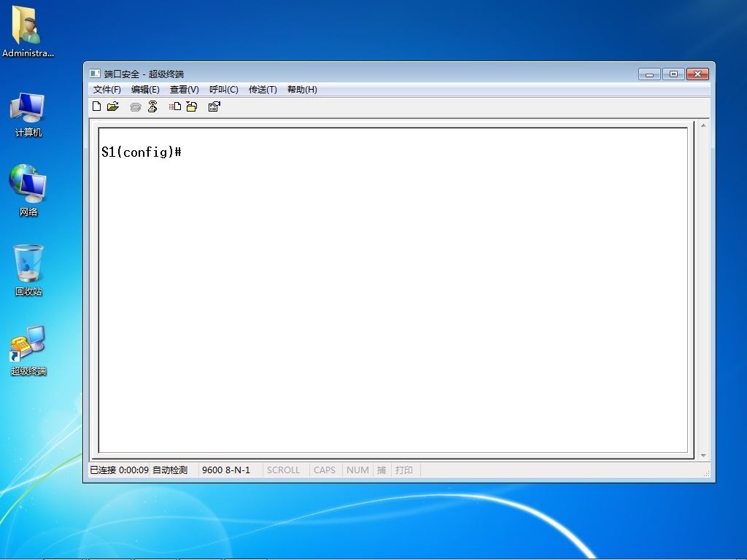Click the Call (telephone) toolbar icon
This screenshot has height=560, width=747.
pos(135,106)
